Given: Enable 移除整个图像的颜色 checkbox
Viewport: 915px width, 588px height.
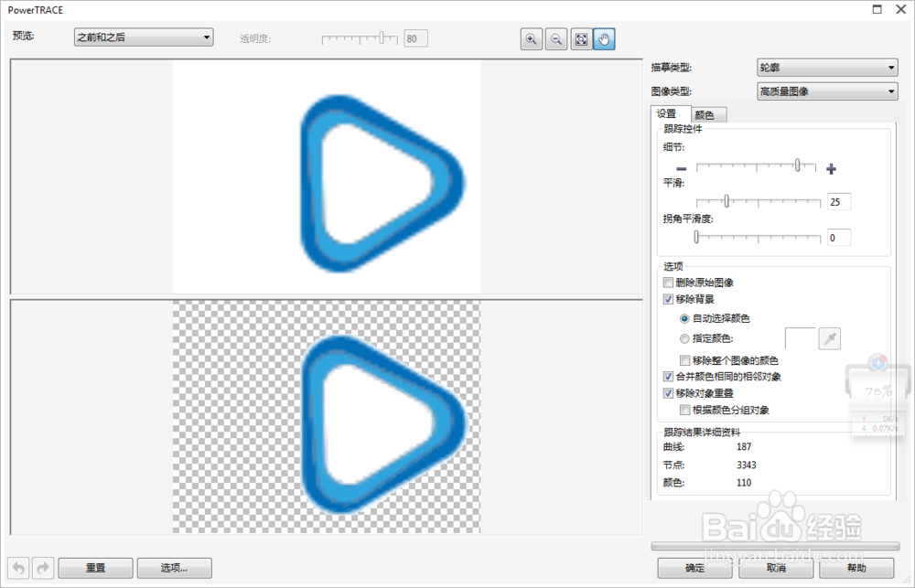Looking at the screenshot, I should [x=685, y=360].
